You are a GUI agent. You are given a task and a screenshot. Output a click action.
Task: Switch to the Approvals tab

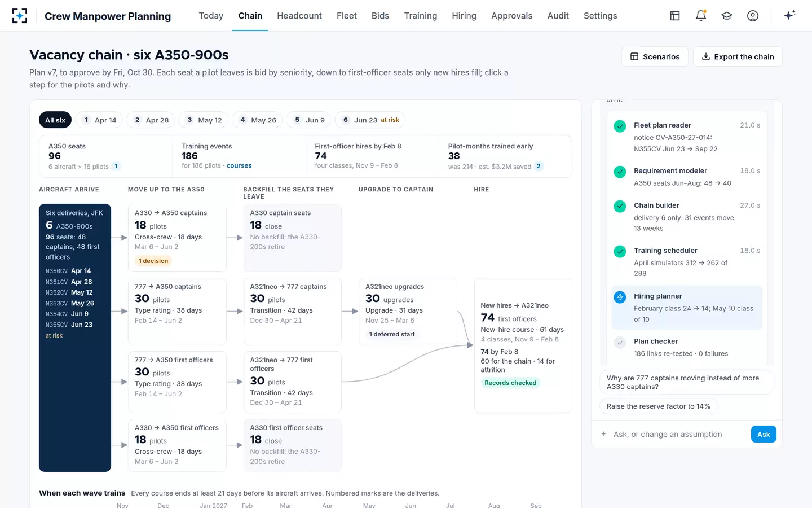click(511, 16)
